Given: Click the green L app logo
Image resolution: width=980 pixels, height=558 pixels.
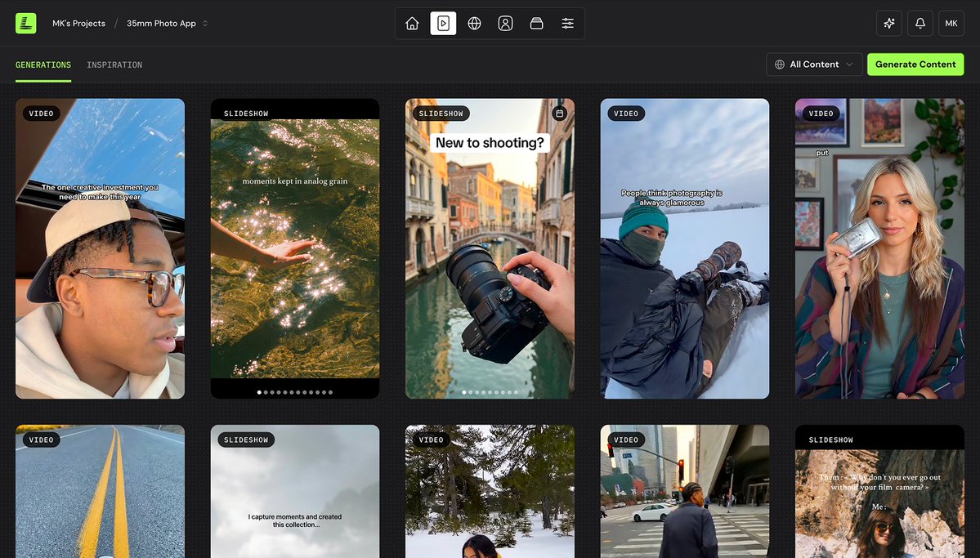Looking at the screenshot, I should click(x=25, y=23).
